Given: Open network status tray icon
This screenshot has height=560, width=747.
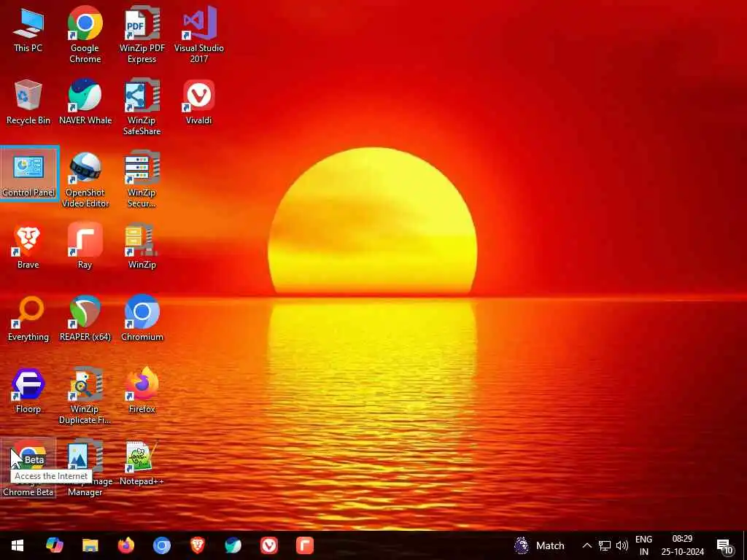Looking at the screenshot, I should click(605, 545).
